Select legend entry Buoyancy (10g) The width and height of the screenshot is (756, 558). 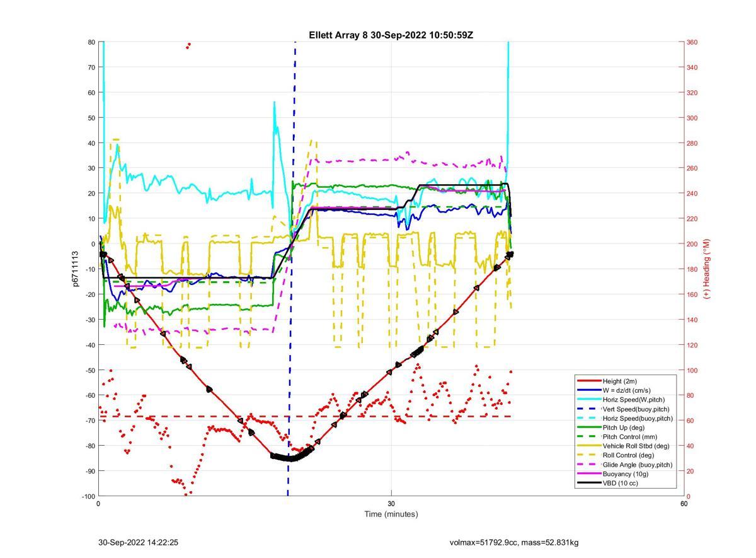click(625, 474)
